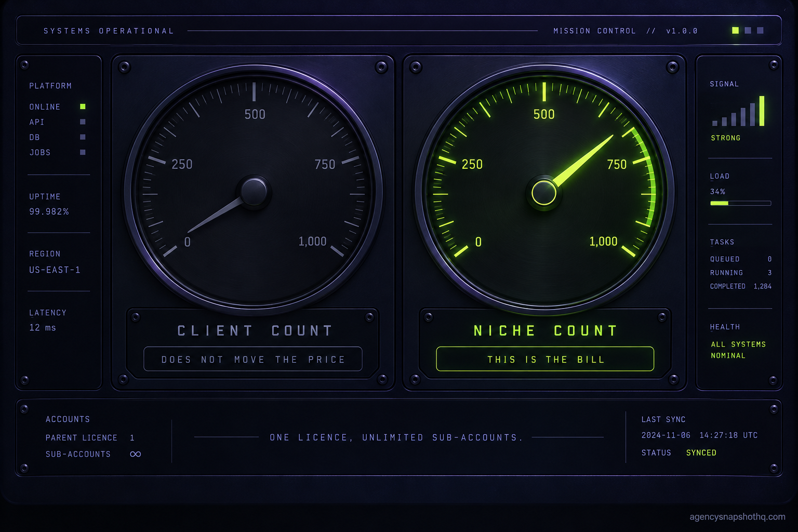The width and height of the screenshot is (798, 532).
Task: Click the SYSTEMS OPERATIONAL header text
Action: [x=109, y=31]
